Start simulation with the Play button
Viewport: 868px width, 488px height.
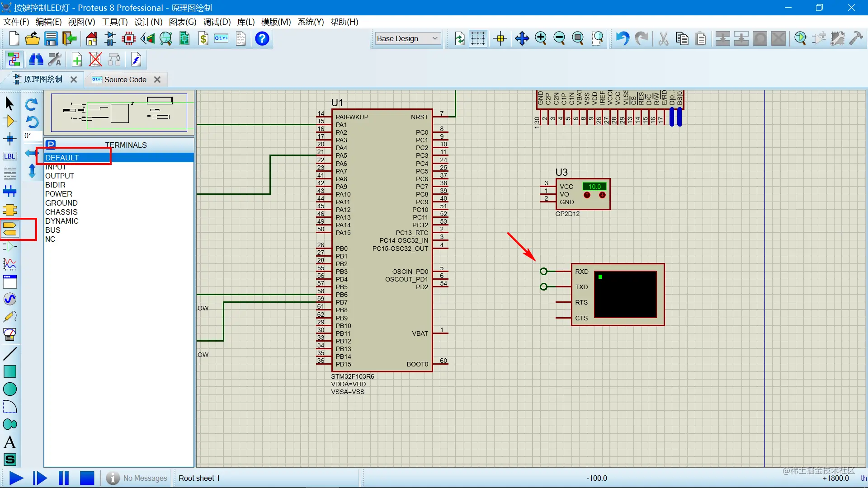click(x=16, y=478)
